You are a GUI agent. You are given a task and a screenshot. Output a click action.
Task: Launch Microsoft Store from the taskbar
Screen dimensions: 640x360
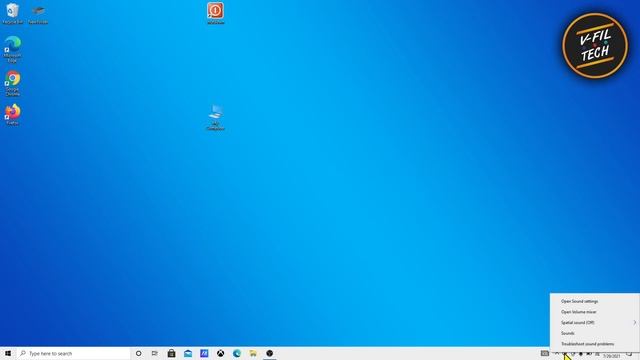coord(171,353)
